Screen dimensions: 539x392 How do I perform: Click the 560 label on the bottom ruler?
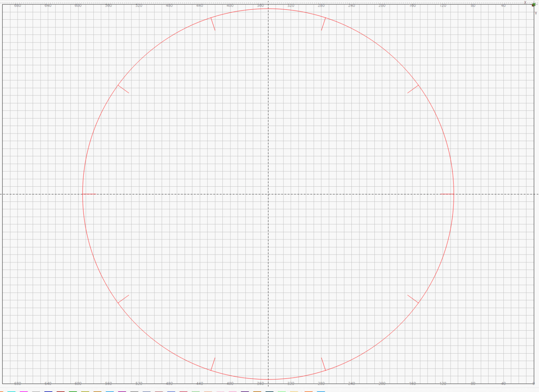pyautogui.click(x=109, y=384)
